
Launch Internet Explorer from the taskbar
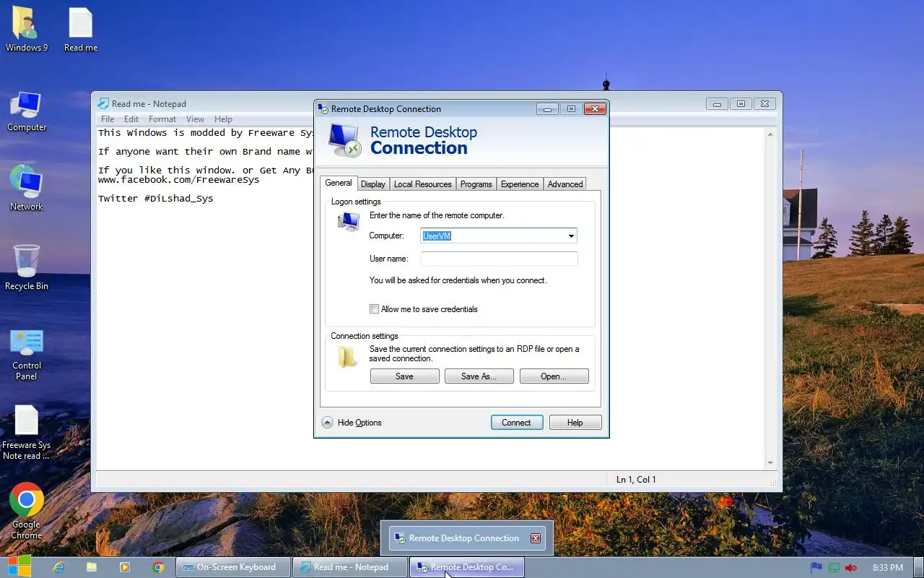(58, 567)
